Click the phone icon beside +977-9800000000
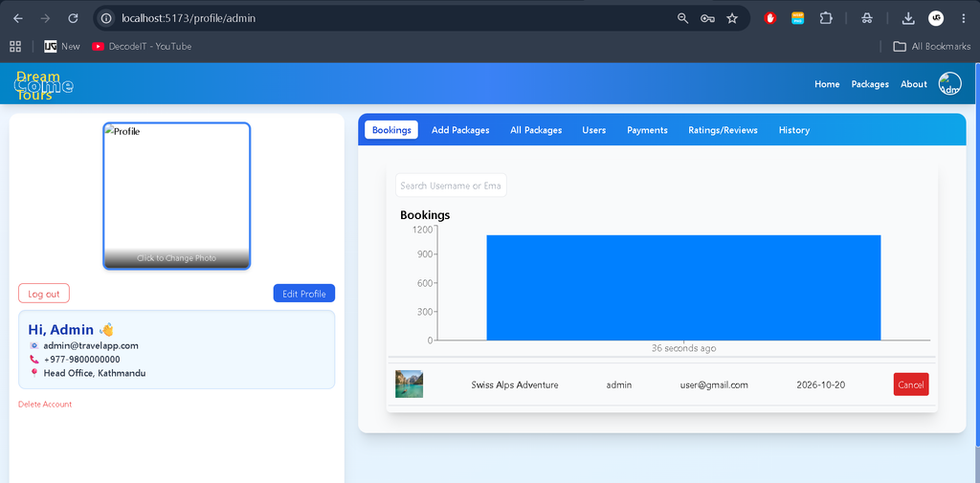The height and width of the screenshot is (483, 980). click(33, 360)
